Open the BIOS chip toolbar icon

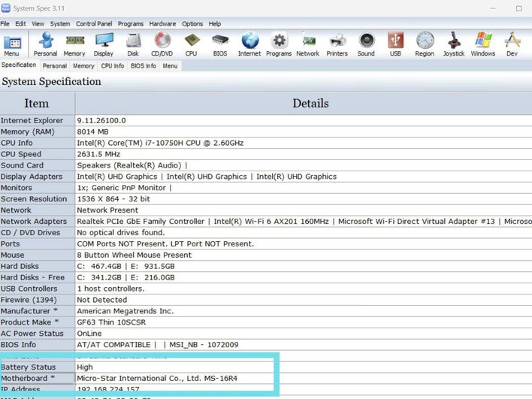(220, 44)
